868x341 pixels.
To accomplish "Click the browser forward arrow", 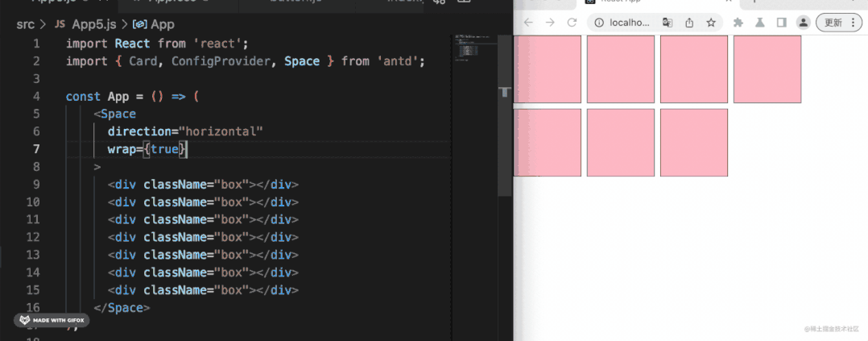I will (550, 23).
